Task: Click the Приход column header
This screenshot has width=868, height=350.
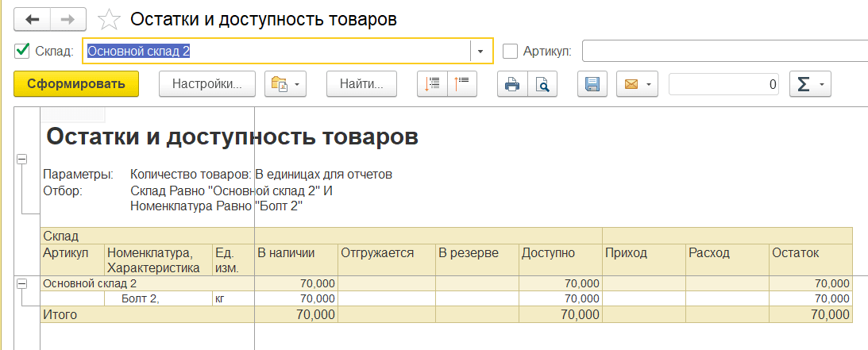Action: coord(644,260)
